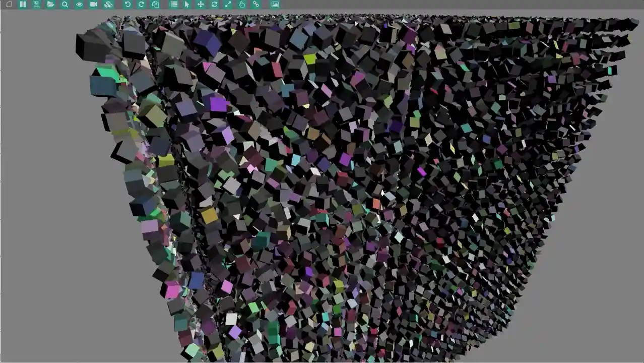
Task: Toggle the eye visibility icon
Action: point(79,5)
